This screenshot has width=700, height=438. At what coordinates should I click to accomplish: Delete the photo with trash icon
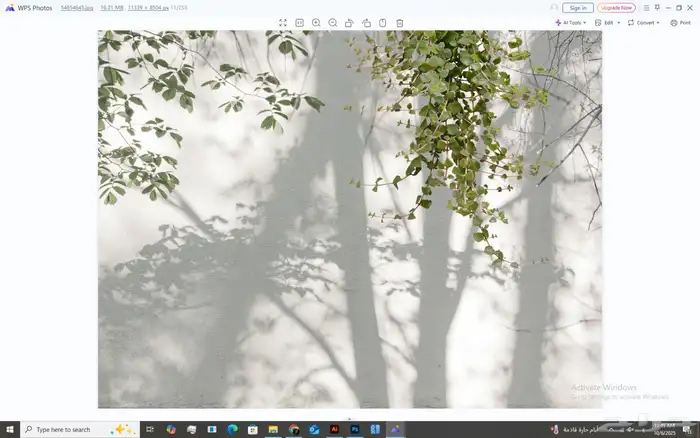pyautogui.click(x=400, y=22)
